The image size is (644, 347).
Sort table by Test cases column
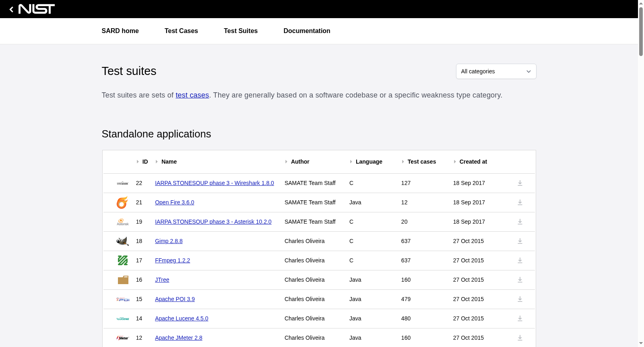pyautogui.click(x=419, y=162)
